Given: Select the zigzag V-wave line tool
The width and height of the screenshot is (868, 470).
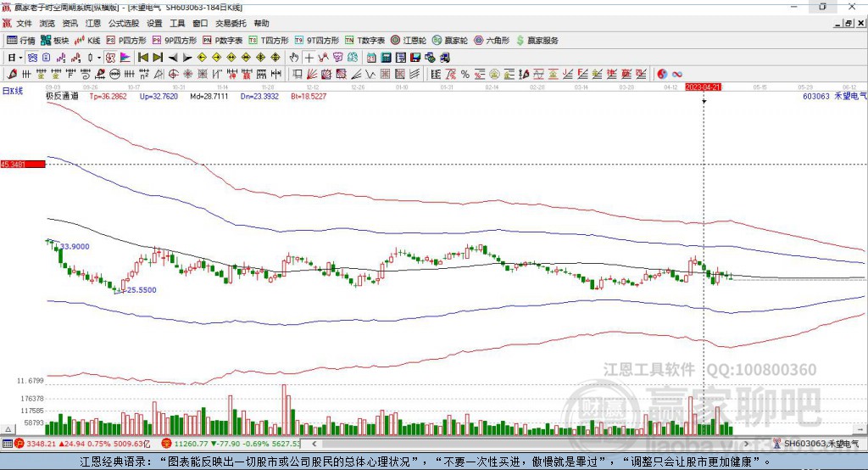Looking at the screenshot, I should pyautogui.click(x=370, y=74).
